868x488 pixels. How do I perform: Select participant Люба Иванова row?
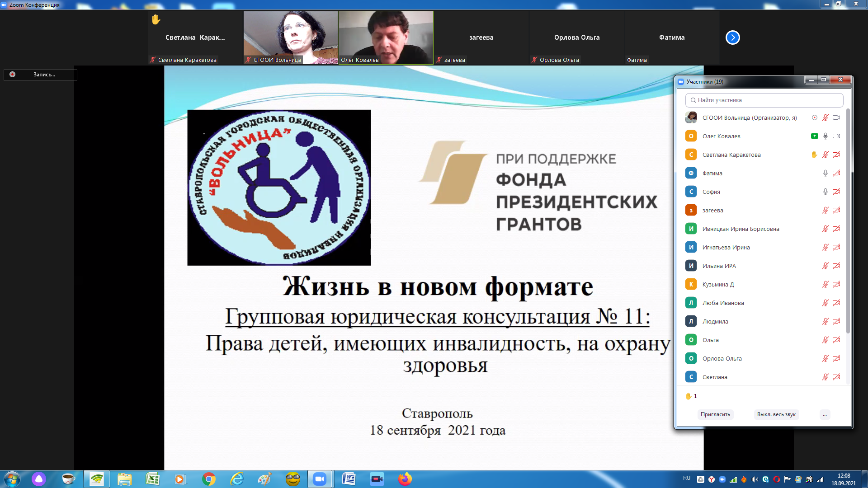(762, 303)
